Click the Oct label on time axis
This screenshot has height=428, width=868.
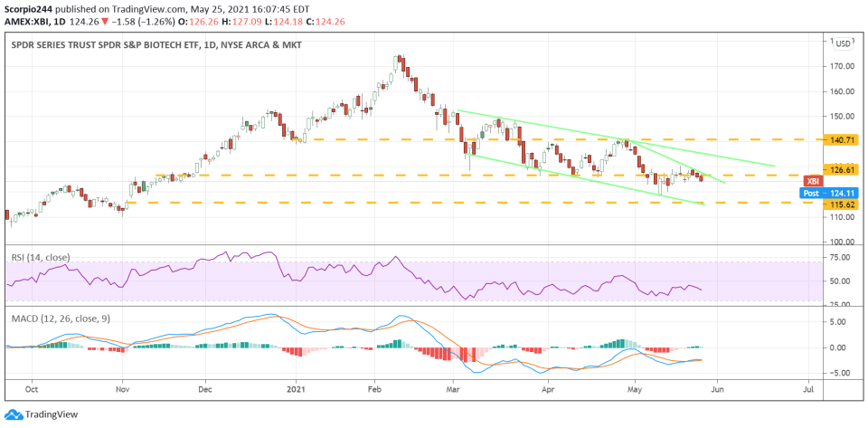pos(32,388)
